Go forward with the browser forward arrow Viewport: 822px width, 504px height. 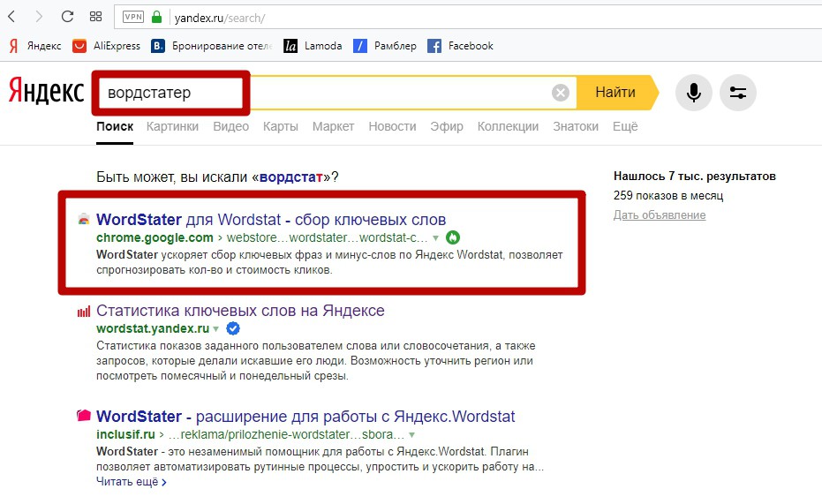[x=39, y=17]
